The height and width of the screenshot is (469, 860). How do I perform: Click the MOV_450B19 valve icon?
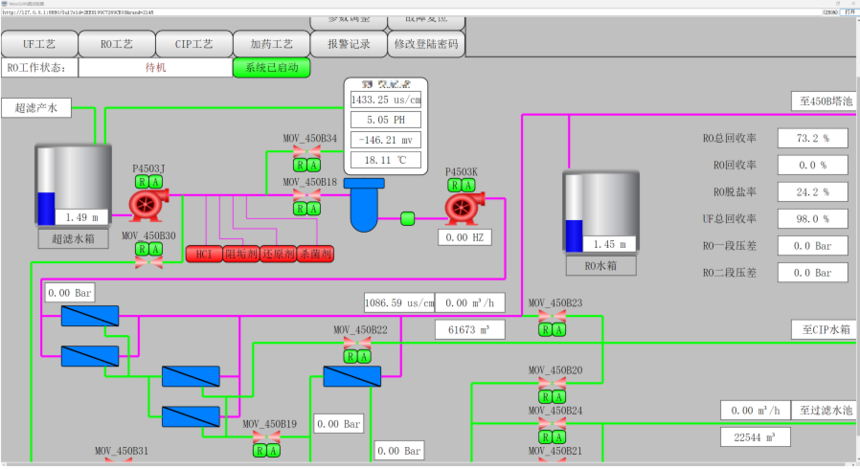point(267,437)
